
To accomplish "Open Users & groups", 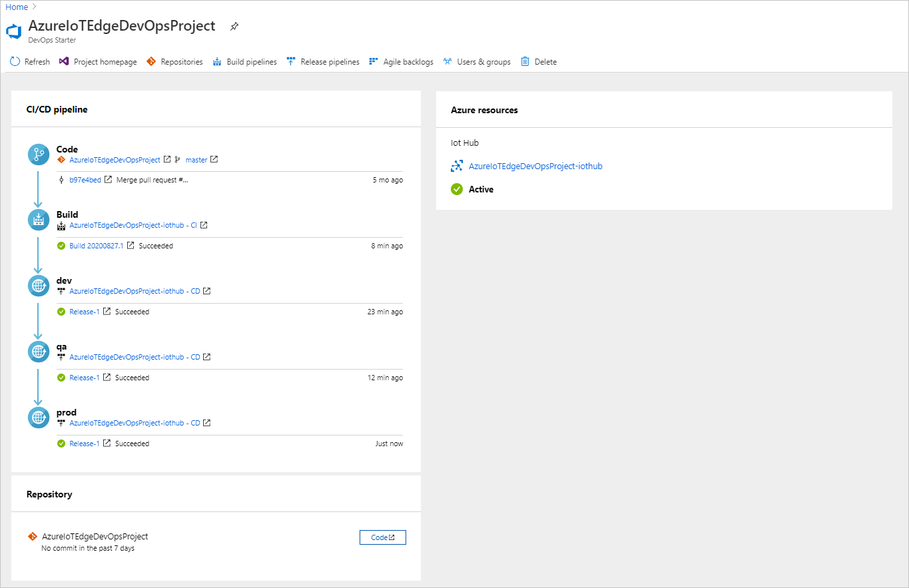I will point(477,62).
